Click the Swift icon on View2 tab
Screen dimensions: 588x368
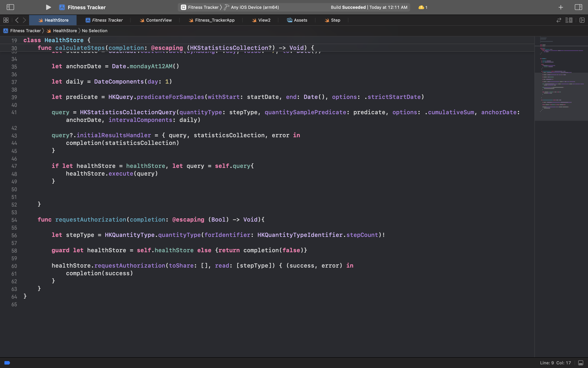pyautogui.click(x=254, y=20)
